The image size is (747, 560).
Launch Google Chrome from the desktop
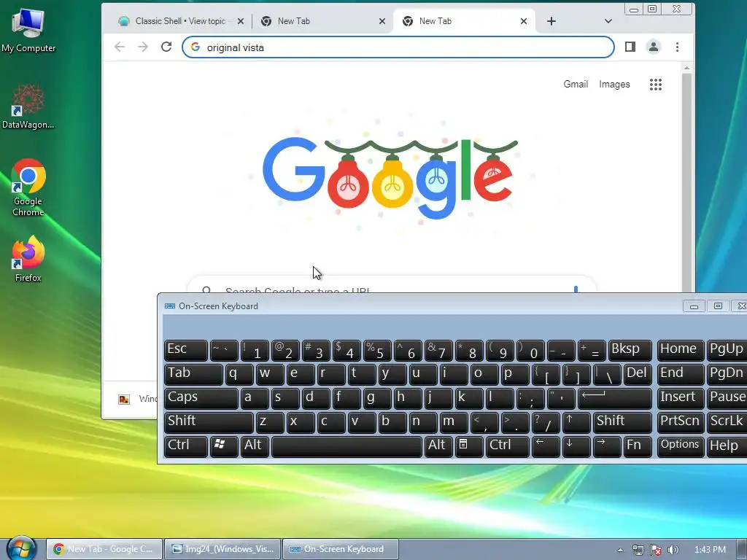[28, 187]
